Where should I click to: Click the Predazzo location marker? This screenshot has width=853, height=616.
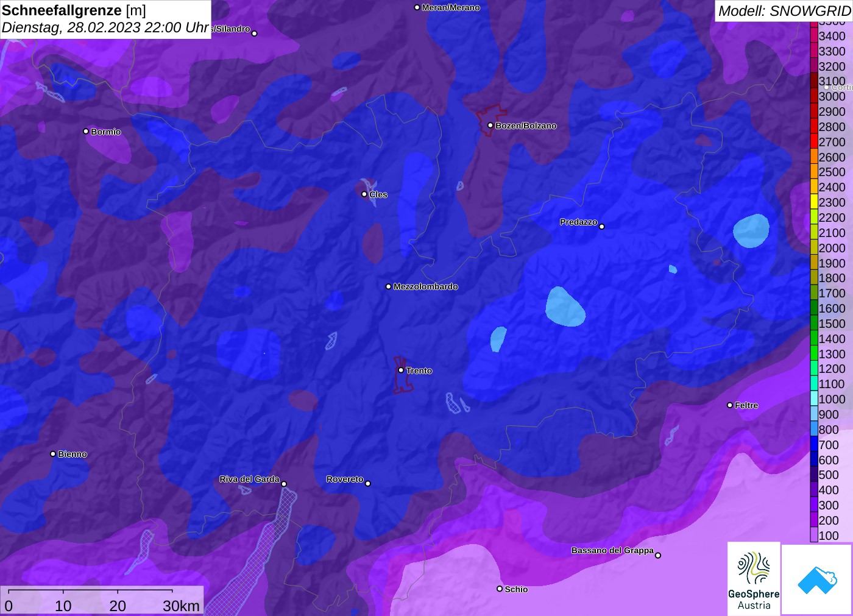pos(602,227)
